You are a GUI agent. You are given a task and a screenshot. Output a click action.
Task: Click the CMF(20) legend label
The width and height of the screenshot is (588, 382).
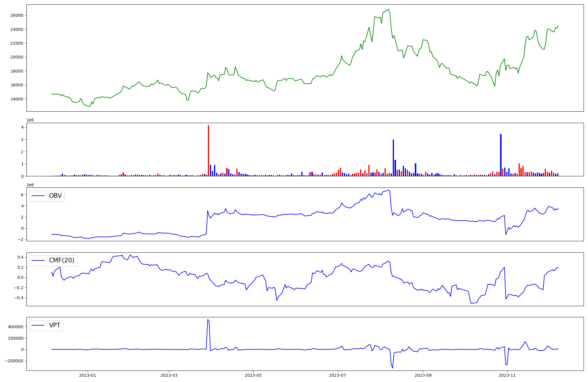coord(61,261)
